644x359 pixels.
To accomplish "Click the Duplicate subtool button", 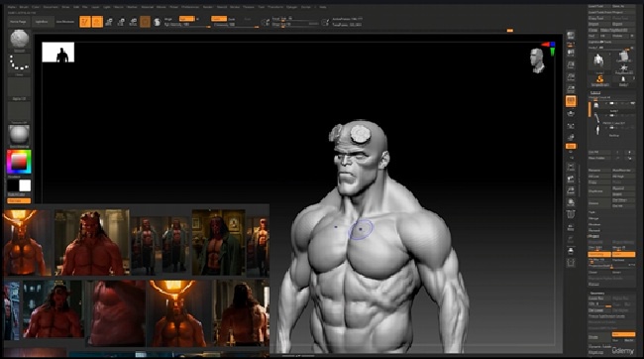I will point(599,191).
